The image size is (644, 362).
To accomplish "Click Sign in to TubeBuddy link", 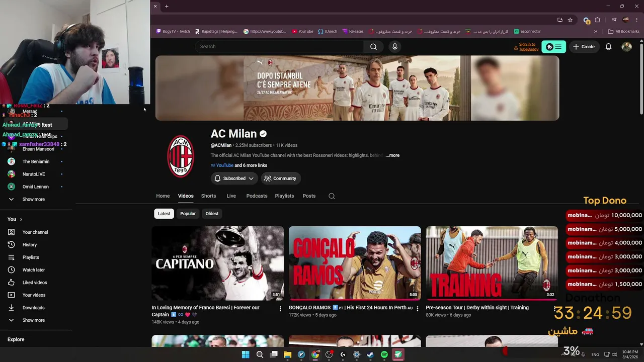I will pyautogui.click(x=528, y=47).
